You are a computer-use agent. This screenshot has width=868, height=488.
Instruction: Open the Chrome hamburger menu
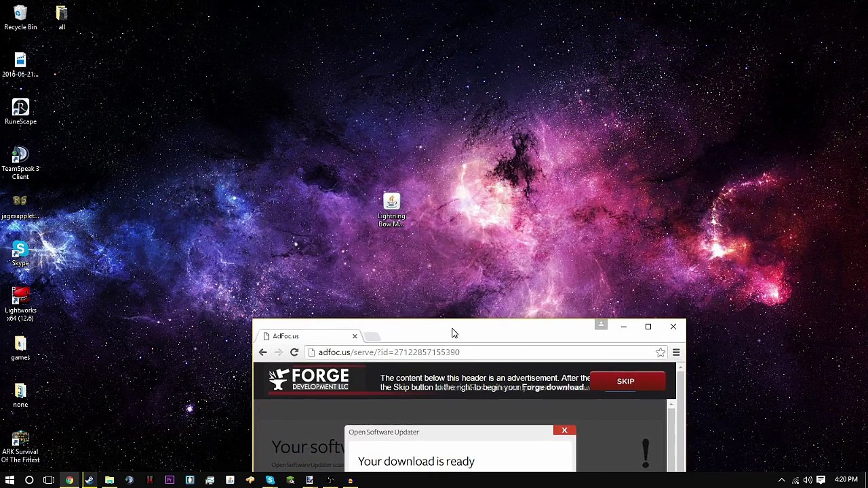tap(676, 352)
